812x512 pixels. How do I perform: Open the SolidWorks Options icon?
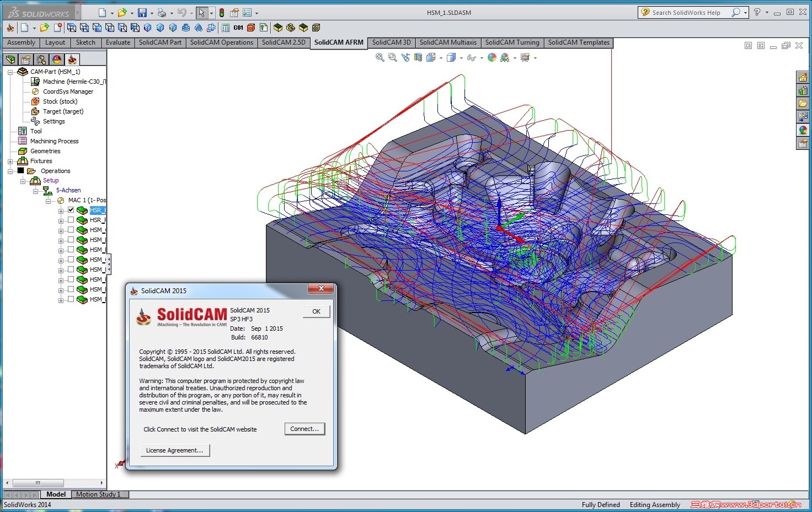pos(247,13)
